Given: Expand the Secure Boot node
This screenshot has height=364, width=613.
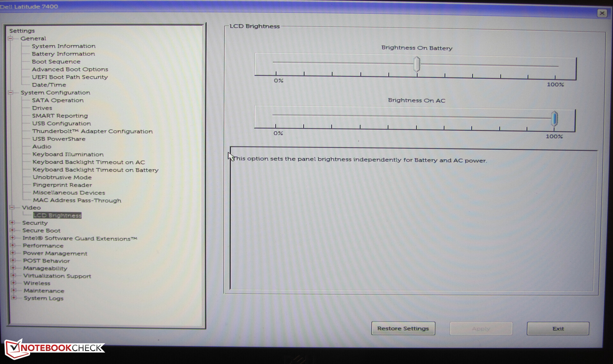Looking at the screenshot, I should click(x=13, y=230).
